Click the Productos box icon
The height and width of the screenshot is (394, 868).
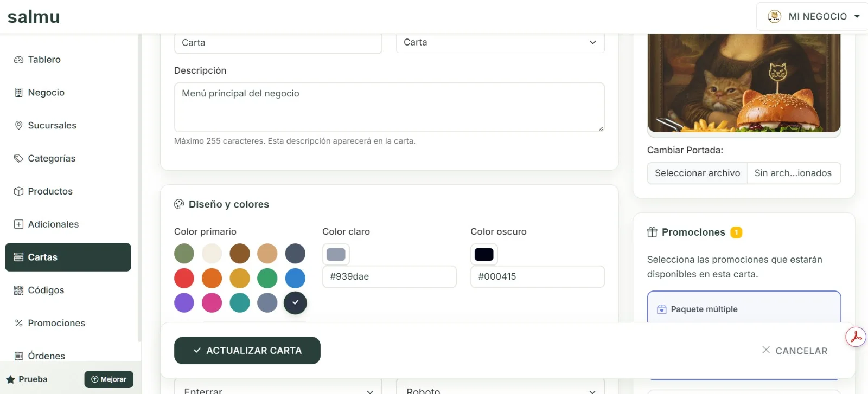point(18,191)
